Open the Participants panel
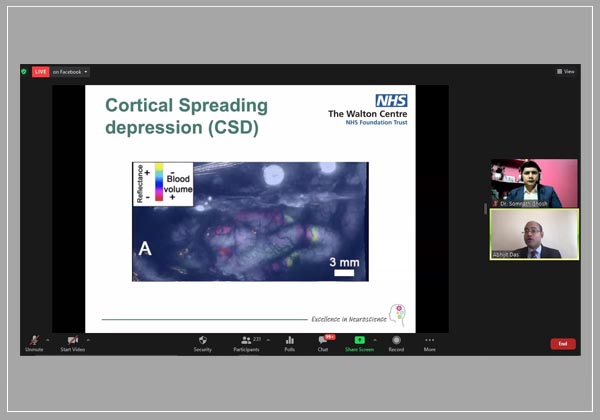Screen dimensions: 600x420 [246, 341]
